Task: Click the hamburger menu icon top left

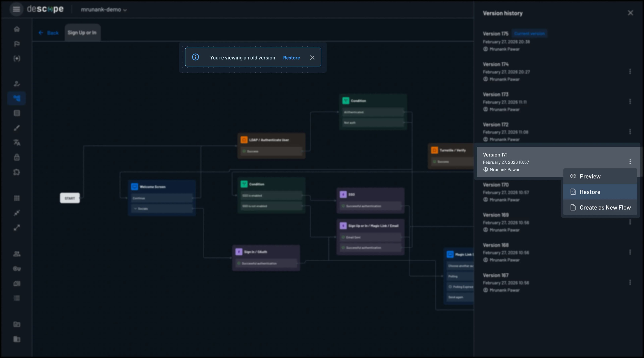Action: click(16, 9)
